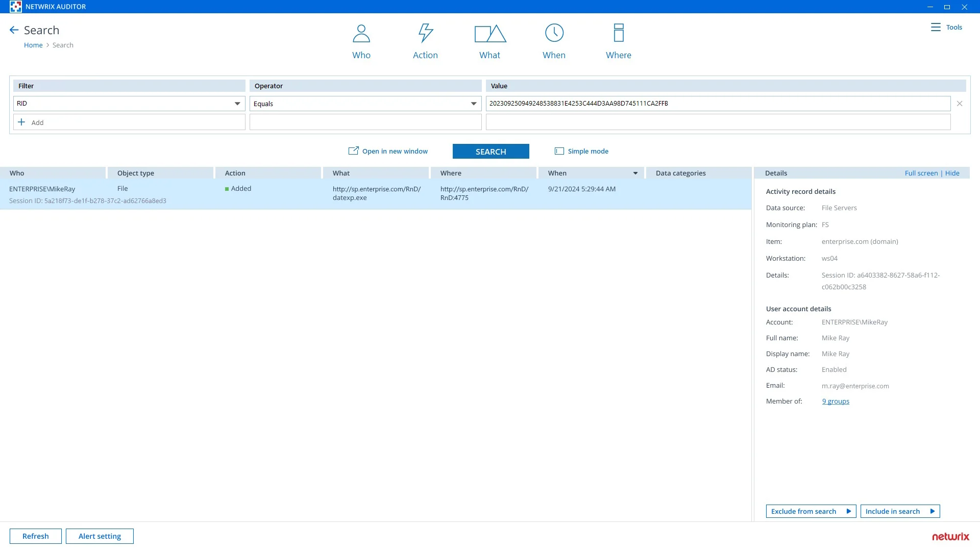Viewport: 980px width, 551px height.
Task: Click the Simple mode icon
Action: coord(559,151)
